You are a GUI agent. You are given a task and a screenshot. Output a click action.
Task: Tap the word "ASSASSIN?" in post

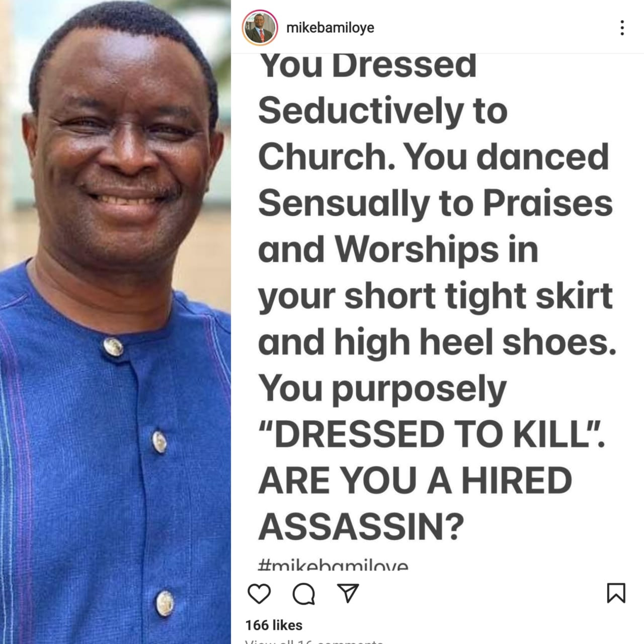[x=361, y=527]
